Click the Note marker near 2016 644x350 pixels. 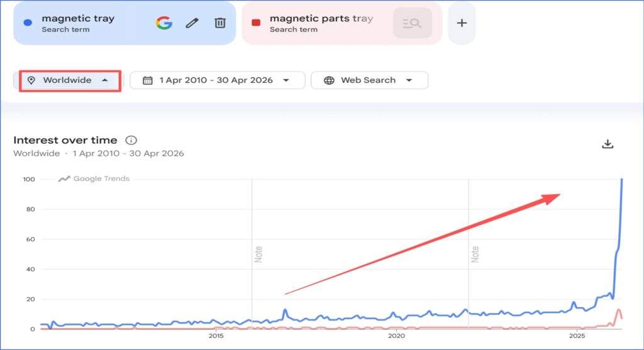258,254
